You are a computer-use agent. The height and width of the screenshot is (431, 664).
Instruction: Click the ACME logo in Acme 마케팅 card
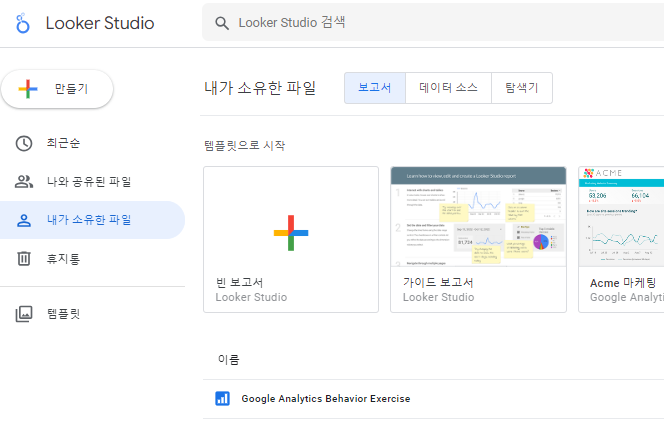point(603,173)
